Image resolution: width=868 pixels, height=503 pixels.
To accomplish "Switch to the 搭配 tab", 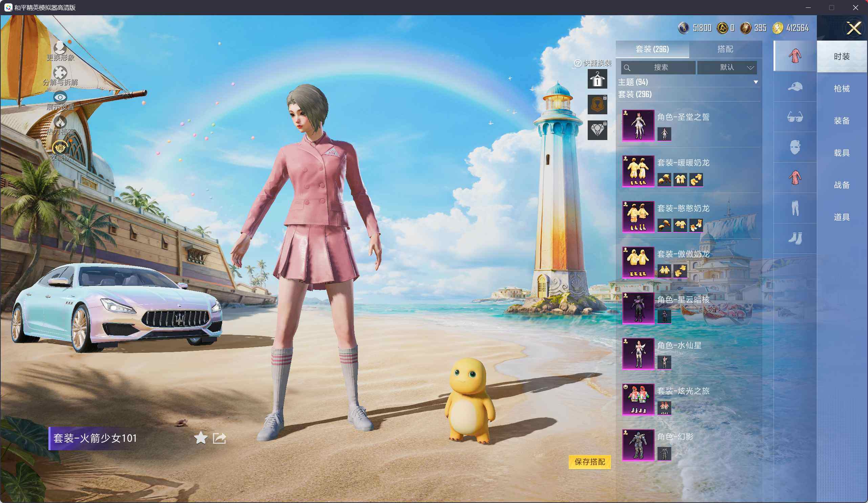I will pos(725,49).
